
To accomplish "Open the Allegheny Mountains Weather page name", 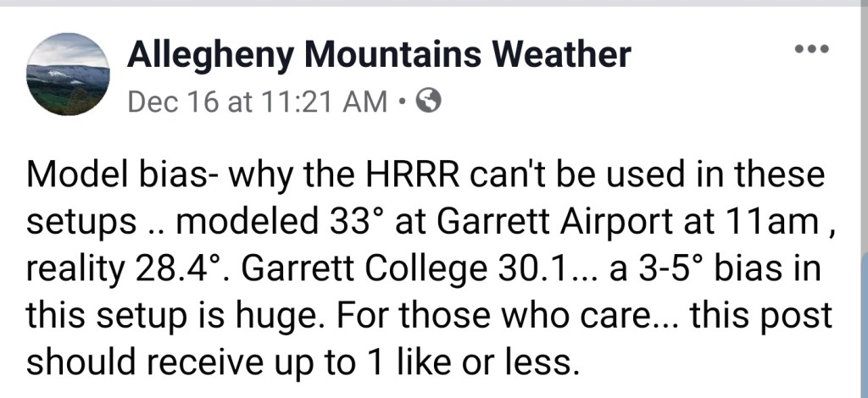I will (378, 54).
